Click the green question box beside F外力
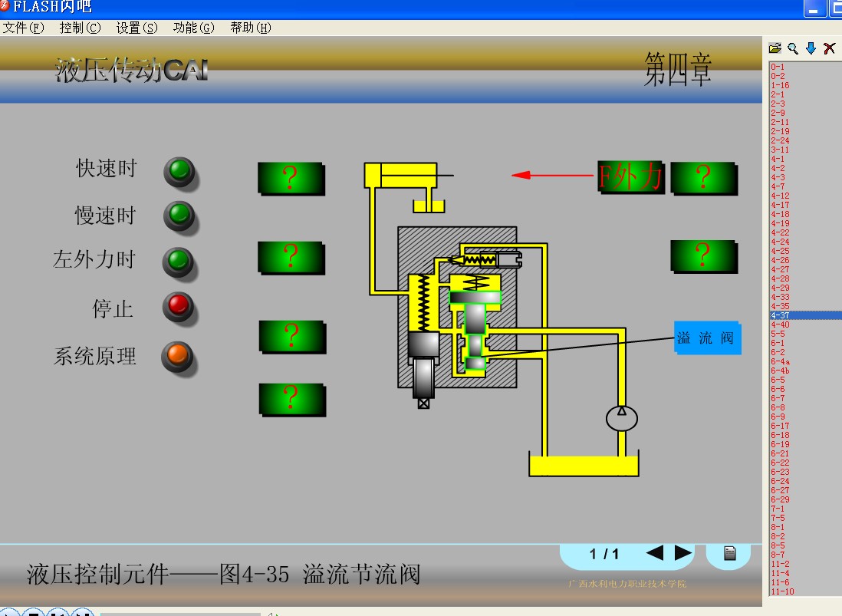 [x=703, y=177]
